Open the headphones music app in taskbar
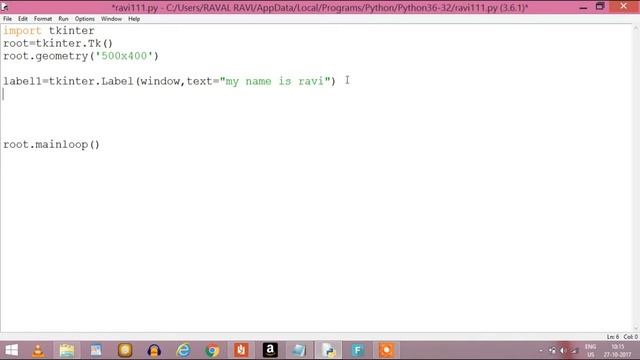Image resolution: width=640 pixels, height=360 pixels. pyautogui.click(x=154, y=350)
